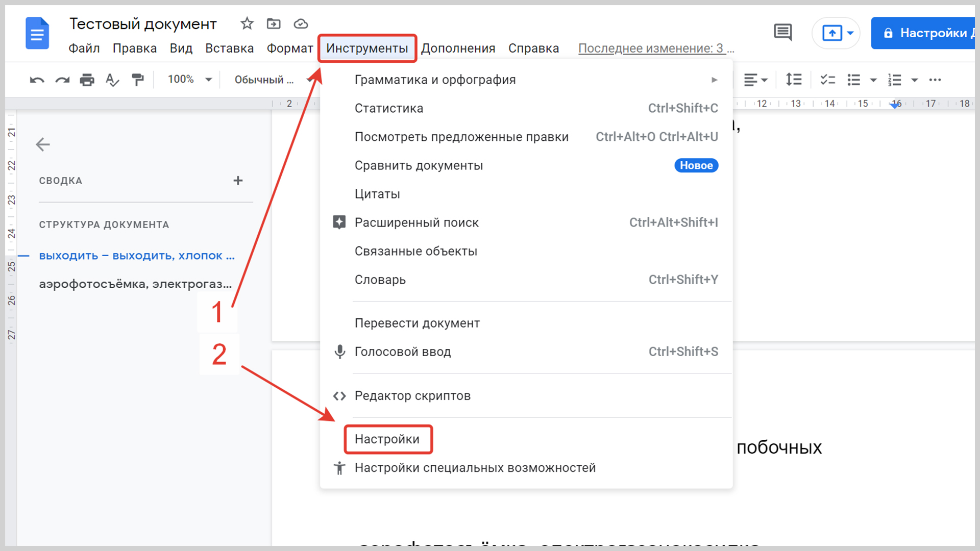This screenshot has height=551, width=980.
Task: Star the document Тестовый документ
Action: (247, 23)
